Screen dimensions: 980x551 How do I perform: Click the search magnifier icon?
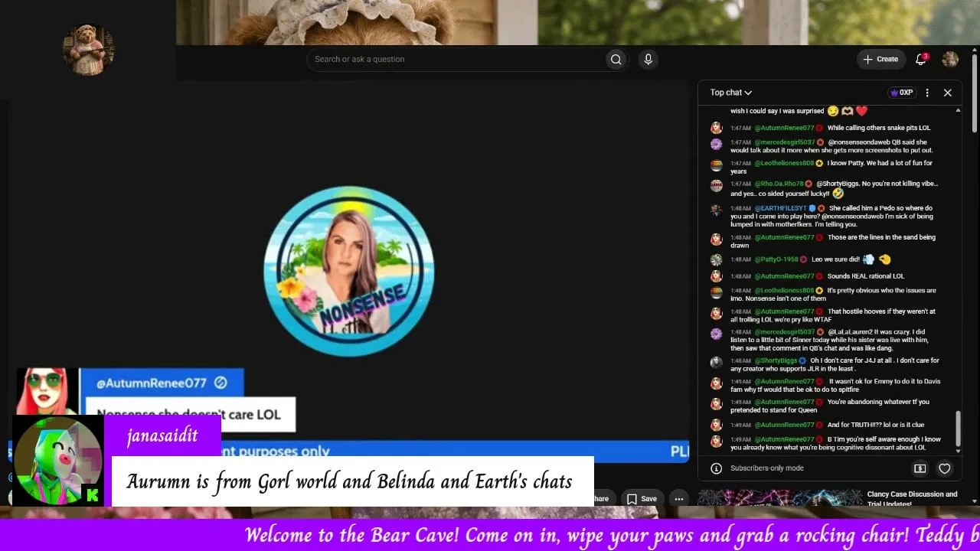click(616, 60)
